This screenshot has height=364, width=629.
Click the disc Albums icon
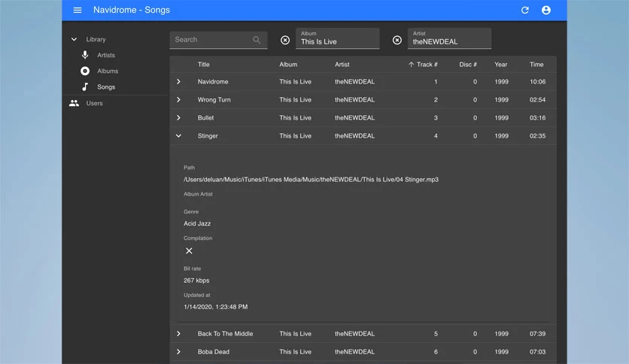click(x=84, y=71)
